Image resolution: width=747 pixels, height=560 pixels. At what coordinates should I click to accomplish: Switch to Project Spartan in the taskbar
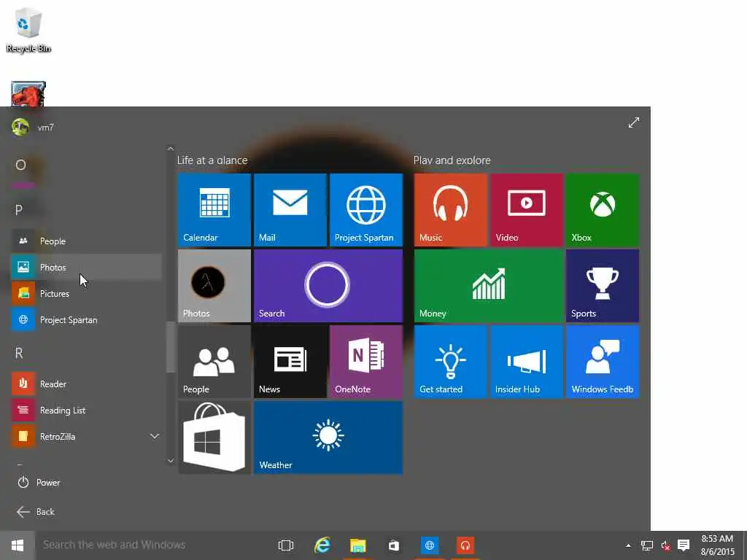[430, 545]
